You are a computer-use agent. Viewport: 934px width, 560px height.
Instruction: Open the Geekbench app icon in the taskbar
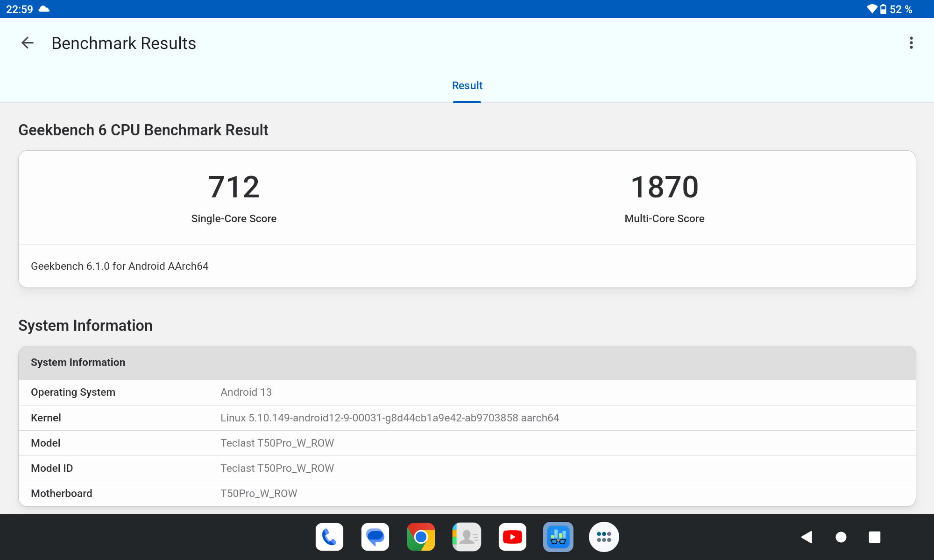(558, 537)
